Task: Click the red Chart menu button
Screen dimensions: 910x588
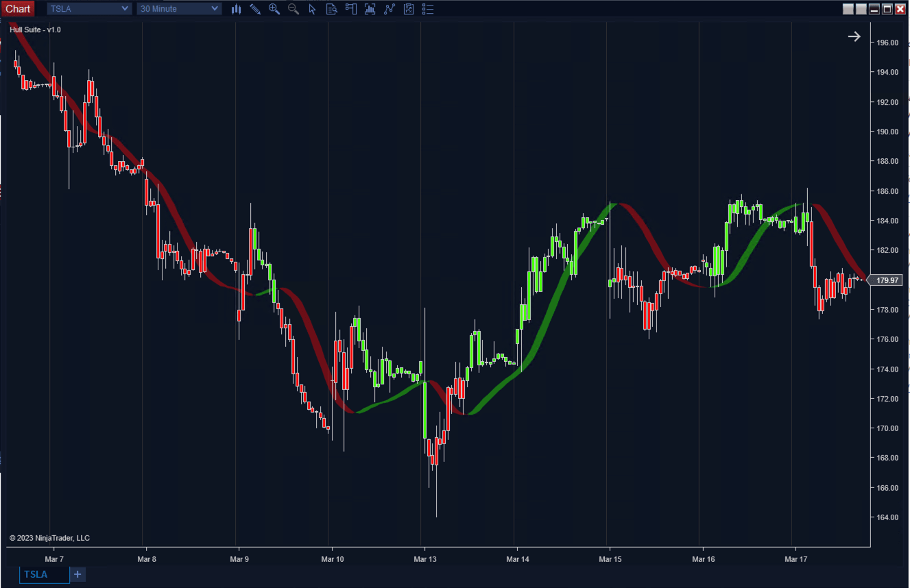Action: click(18, 9)
